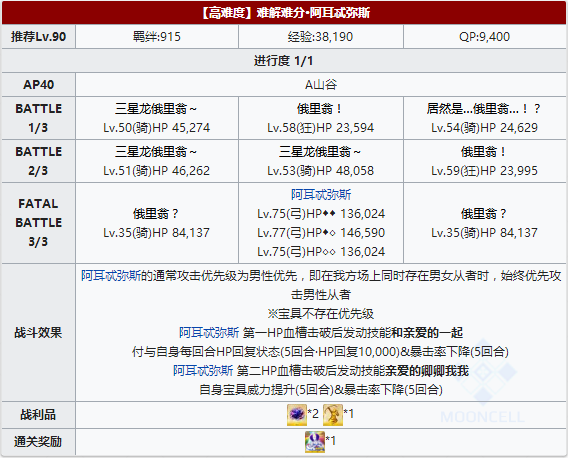This screenshot has height=458, width=568.
Task: Click the ※宝具不存在优先级 note
Action: [321, 313]
